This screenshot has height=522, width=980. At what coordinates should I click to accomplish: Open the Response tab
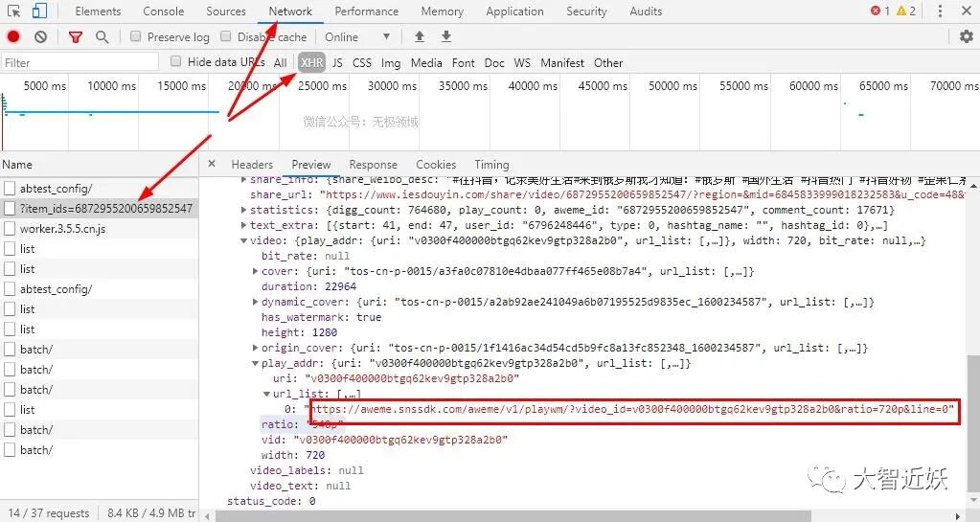pos(373,165)
